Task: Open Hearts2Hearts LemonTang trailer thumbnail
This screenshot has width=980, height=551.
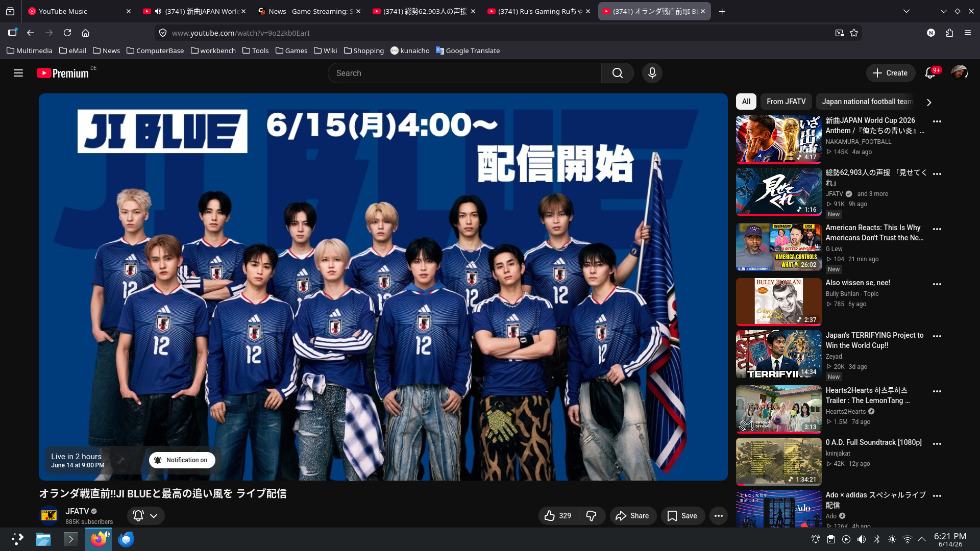Action: pos(779,409)
